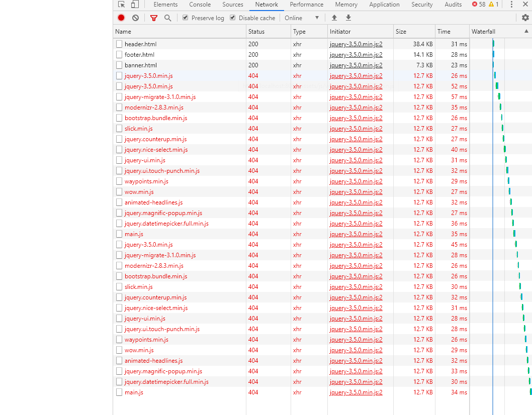
Task: Toggle the red filter icon
Action: [154, 18]
